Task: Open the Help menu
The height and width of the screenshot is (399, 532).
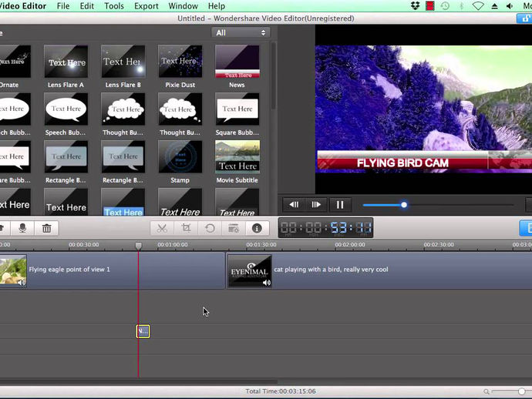Action: click(x=217, y=6)
